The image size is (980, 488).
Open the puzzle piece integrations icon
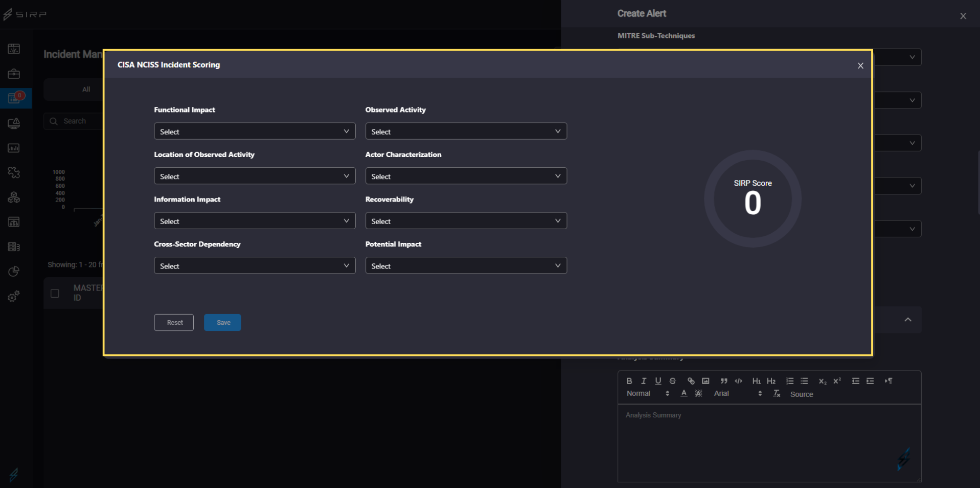[x=14, y=172]
